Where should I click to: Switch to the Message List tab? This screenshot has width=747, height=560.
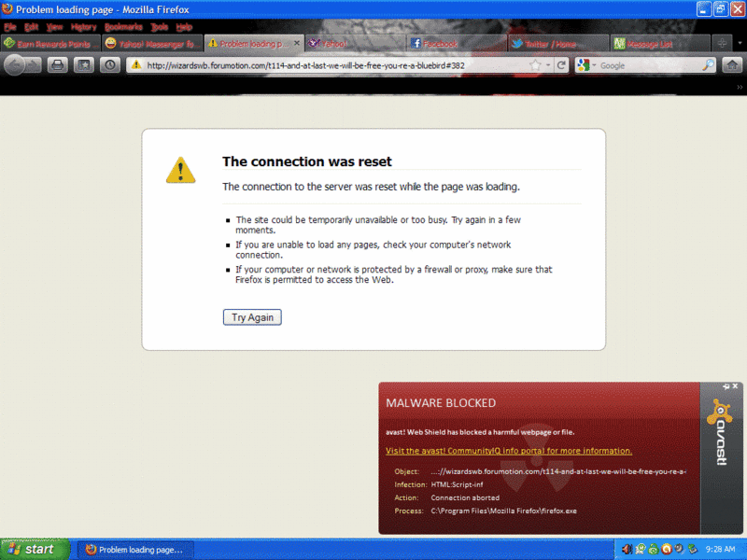pos(660,43)
